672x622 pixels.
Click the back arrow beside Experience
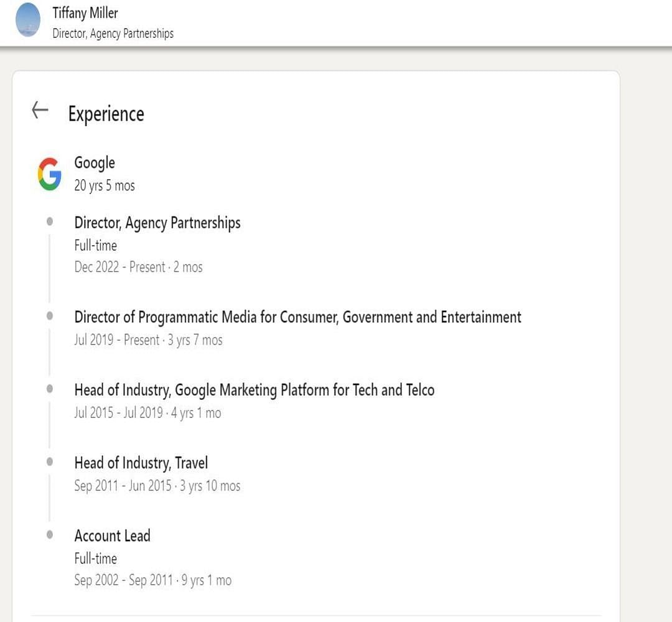point(40,110)
